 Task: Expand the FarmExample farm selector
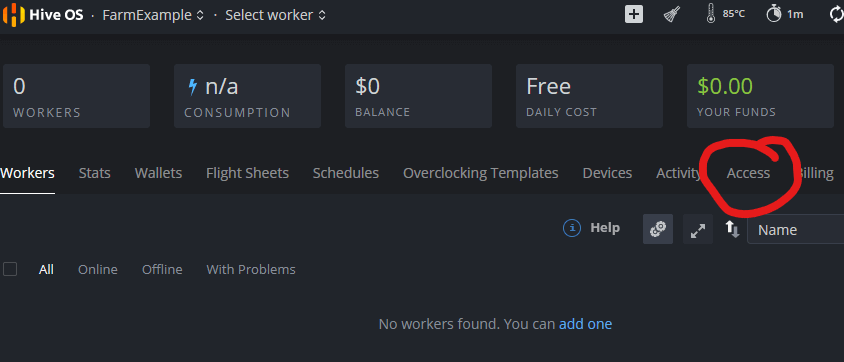click(x=153, y=15)
